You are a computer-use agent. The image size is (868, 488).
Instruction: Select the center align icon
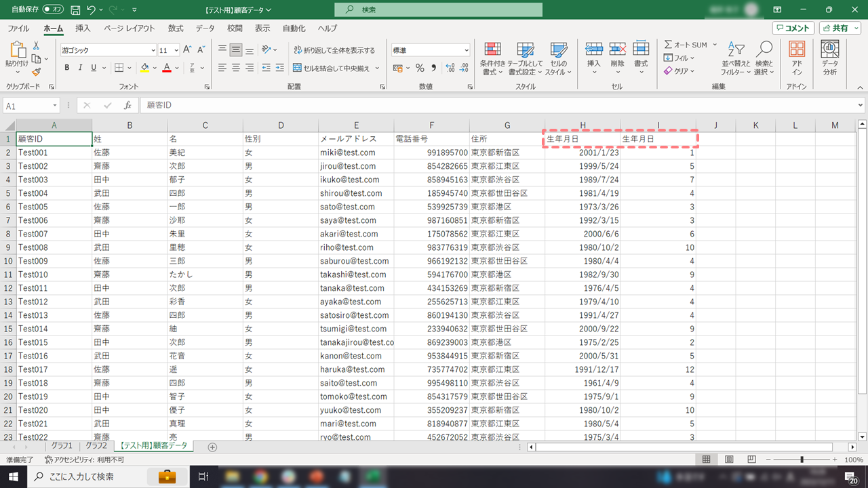236,68
